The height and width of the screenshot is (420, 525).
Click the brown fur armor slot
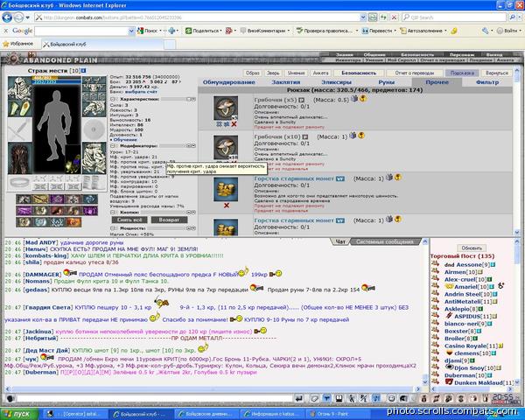(x=20, y=158)
